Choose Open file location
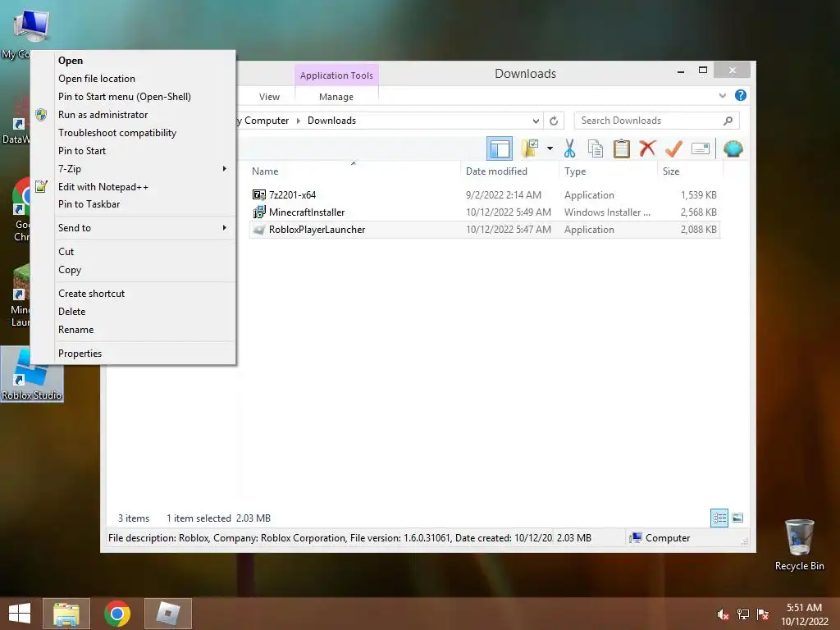 [134, 79]
